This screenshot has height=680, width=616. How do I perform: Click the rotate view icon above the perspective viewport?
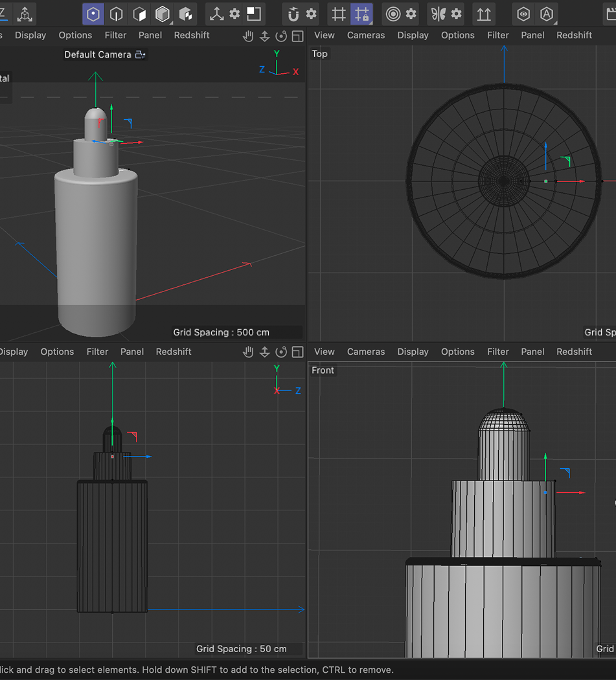(282, 37)
